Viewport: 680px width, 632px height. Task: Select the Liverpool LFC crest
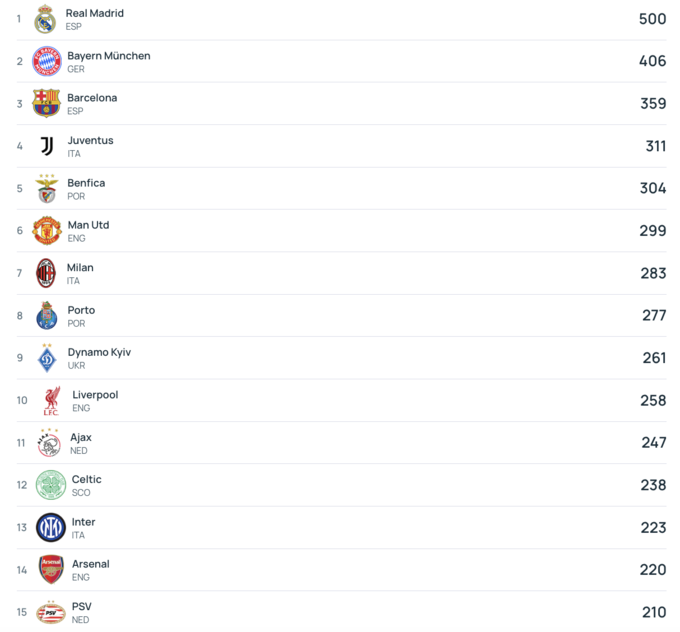click(51, 401)
